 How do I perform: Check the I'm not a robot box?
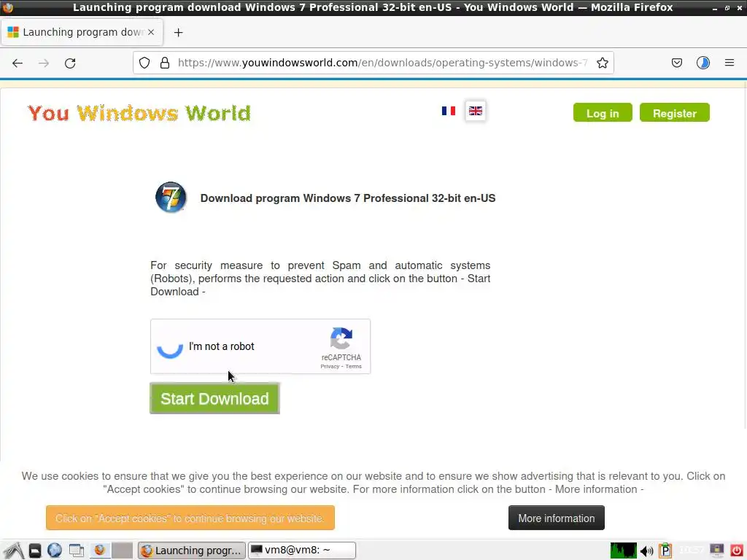tap(170, 346)
